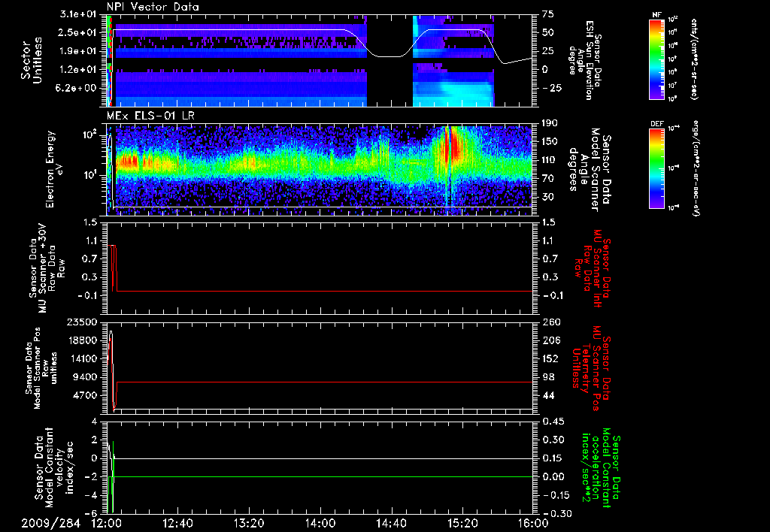Click the flat green acceleration line

[x=323, y=476]
